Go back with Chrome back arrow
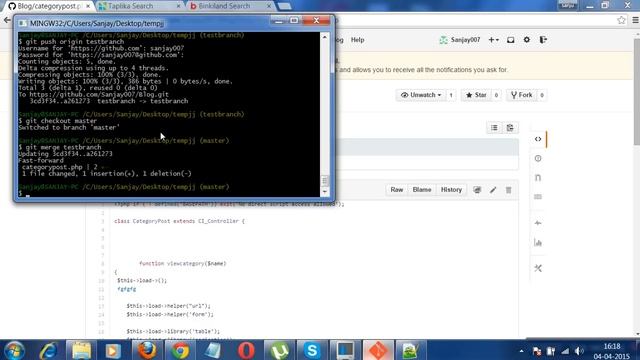Screen dimensions: 640x360 tap(7, 20)
